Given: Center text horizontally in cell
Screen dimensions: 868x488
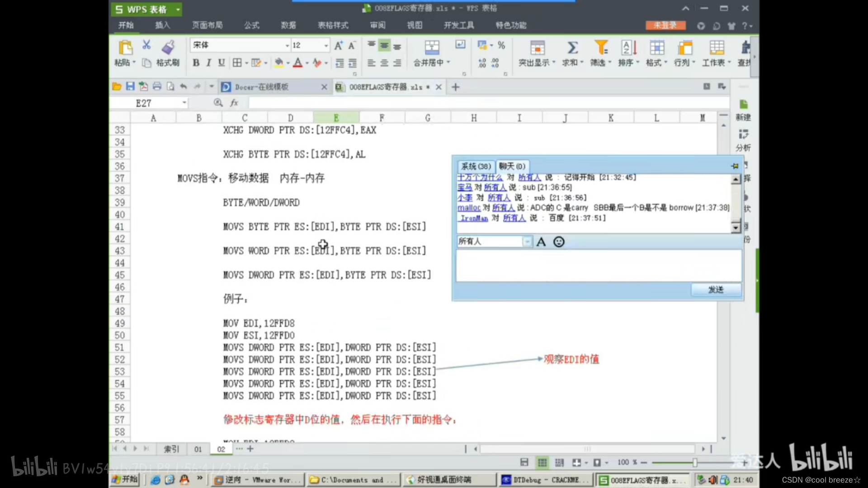Looking at the screenshot, I should click(x=384, y=63).
